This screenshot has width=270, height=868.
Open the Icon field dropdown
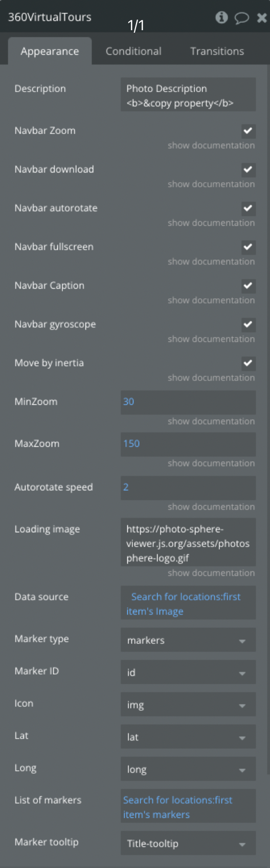pos(188,705)
